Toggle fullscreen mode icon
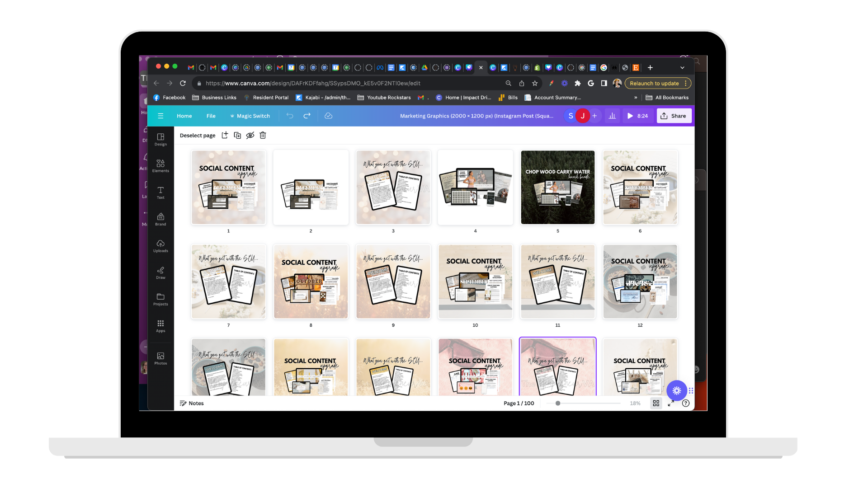868x488 pixels. coord(671,403)
